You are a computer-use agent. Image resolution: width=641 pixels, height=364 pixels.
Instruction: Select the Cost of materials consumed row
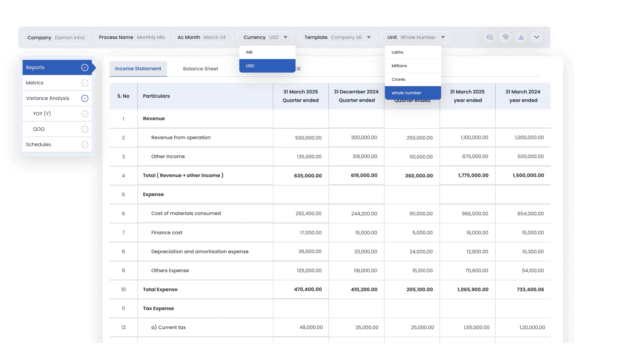click(186, 213)
